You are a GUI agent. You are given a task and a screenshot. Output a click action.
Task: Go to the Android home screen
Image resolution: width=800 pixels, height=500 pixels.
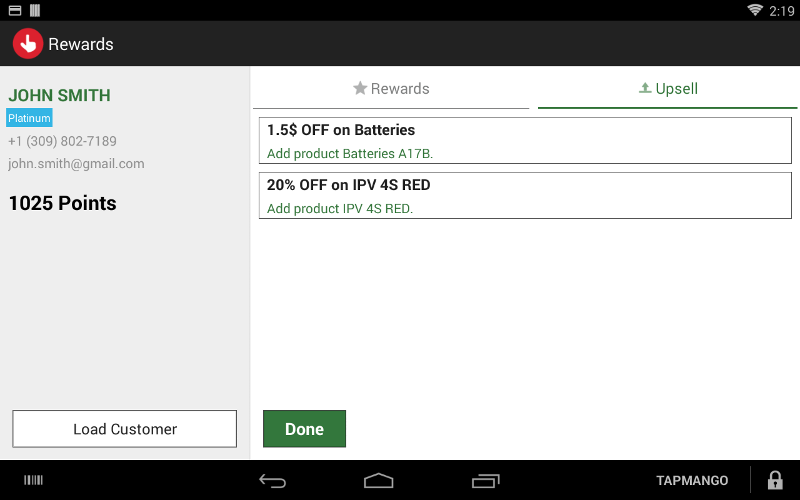pos(378,481)
